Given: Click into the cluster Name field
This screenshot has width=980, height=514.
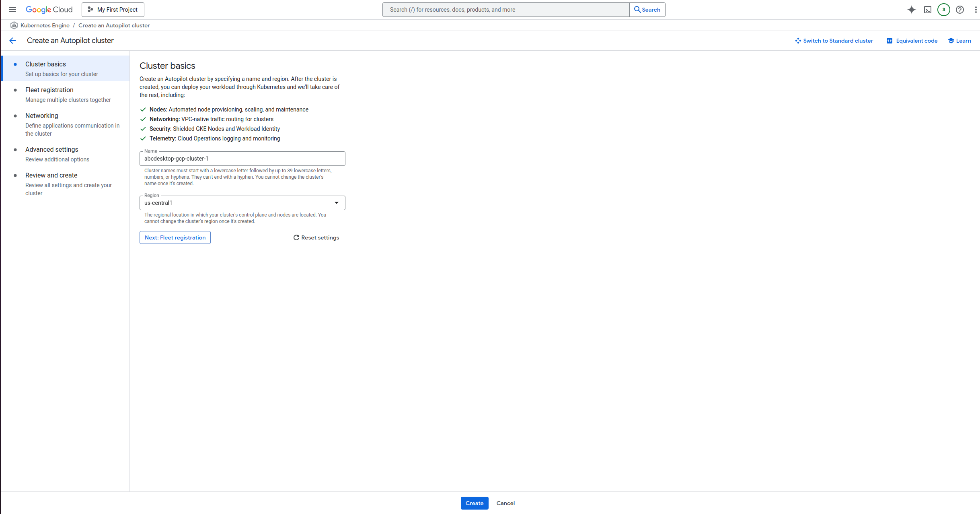Looking at the screenshot, I should (242, 159).
